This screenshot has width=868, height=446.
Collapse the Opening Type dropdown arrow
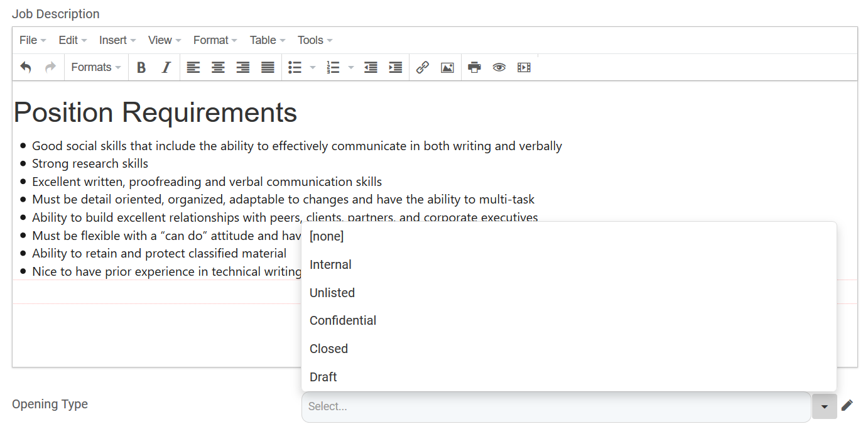tap(824, 406)
